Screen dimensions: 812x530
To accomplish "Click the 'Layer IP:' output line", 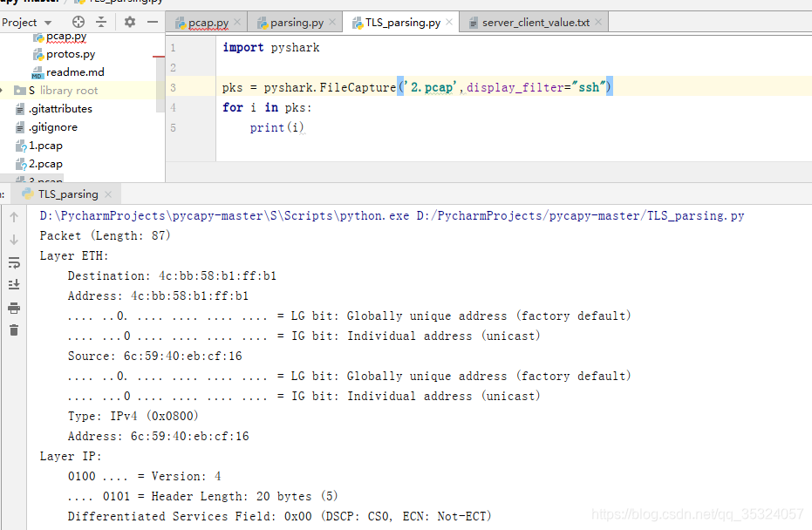I will tap(71, 457).
